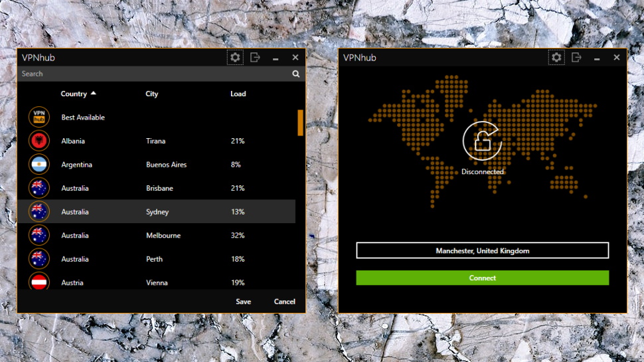Cancel server selection
Screen dimensions: 644x362
pyautogui.click(x=284, y=302)
